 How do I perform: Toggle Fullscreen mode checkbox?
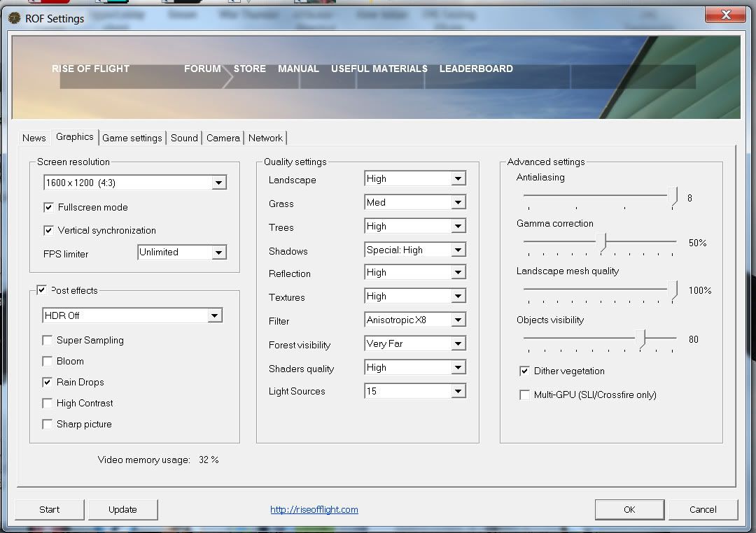tap(48, 207)
